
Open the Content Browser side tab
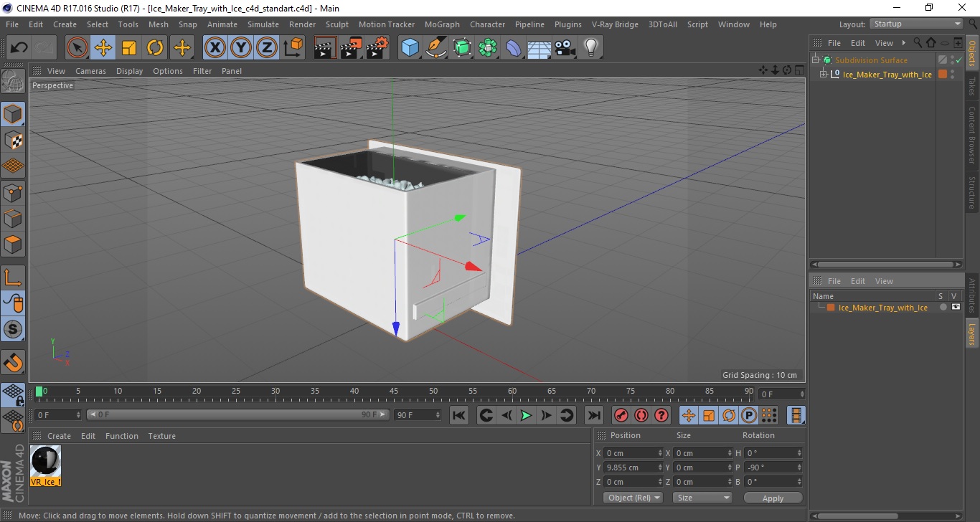[x=972, y=135]
